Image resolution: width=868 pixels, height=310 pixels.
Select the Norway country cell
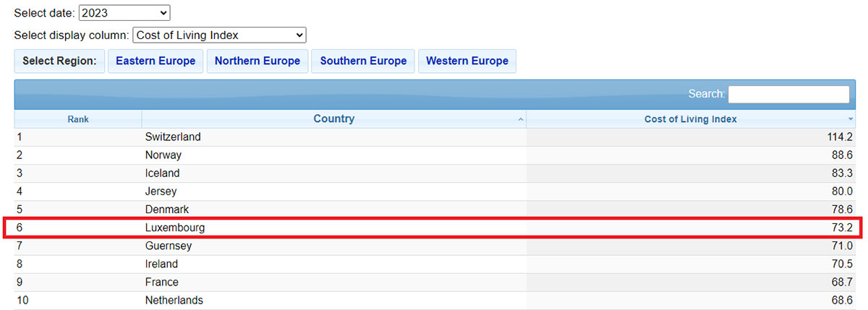(334, 155)
